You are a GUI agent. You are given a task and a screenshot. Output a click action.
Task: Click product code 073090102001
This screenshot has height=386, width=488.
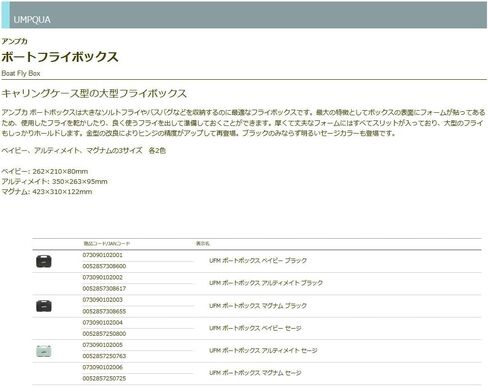(103, 255)
